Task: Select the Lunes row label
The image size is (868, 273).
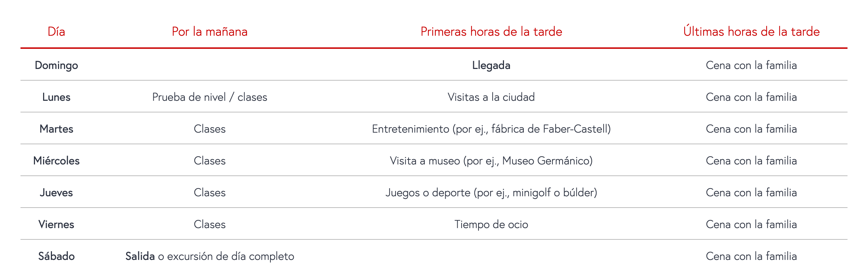Action: click(56, 97)
